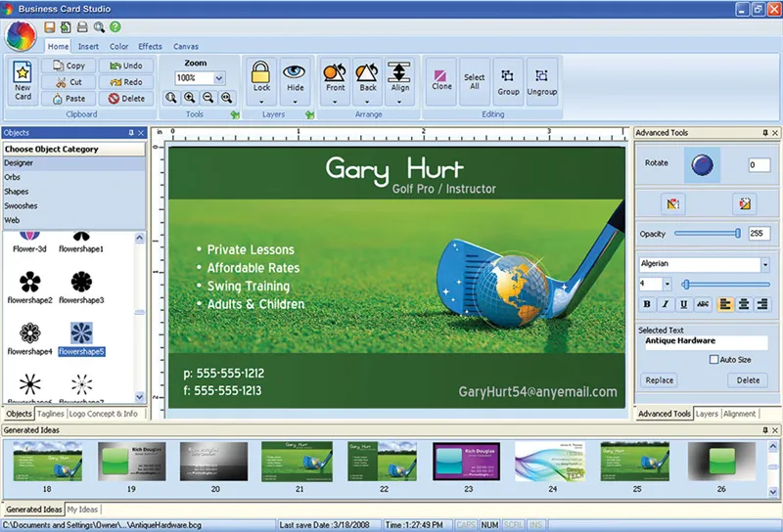Select generated idea thumbnail 23
783x532 pixels.
pos(467,462)
